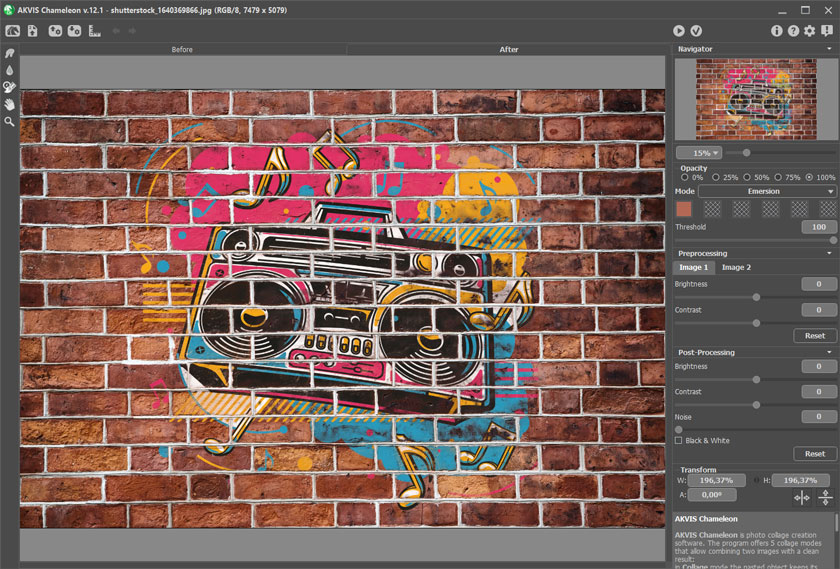Click the Transform width field 196,37%
Screen dimensions: 840x569
(x=716, y=480)
